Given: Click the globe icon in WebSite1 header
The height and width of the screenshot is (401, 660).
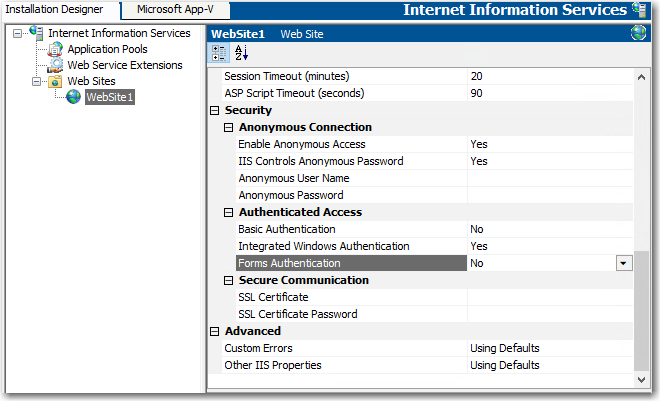Looking at the screenshot, I should [638, 33].
